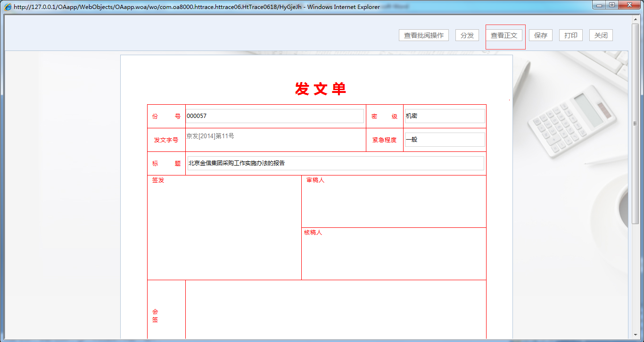This screenshot has height=342, width=644.
Task: Click inside the 份号 field showing 000057
Action: click(x=276, y=116)
